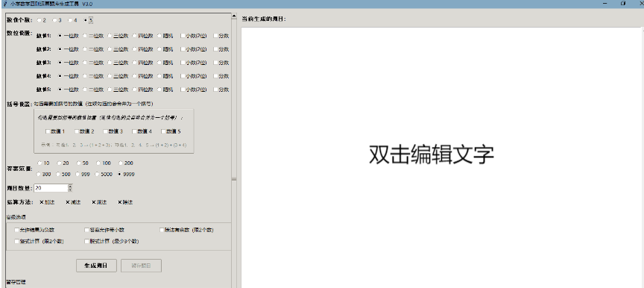Screen dimensions: 644x288
Task: Set answer range to 200
Action: pyautogui.click(x=121, y=163)
